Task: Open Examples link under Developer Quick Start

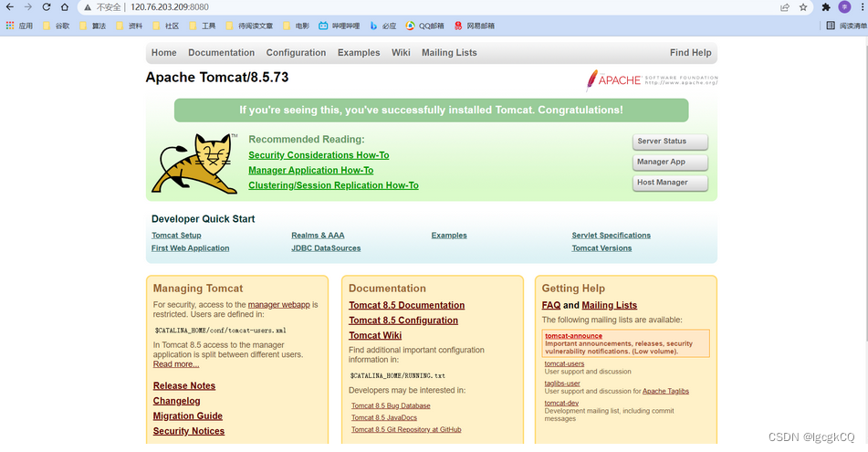Action: tap(449, 236)
